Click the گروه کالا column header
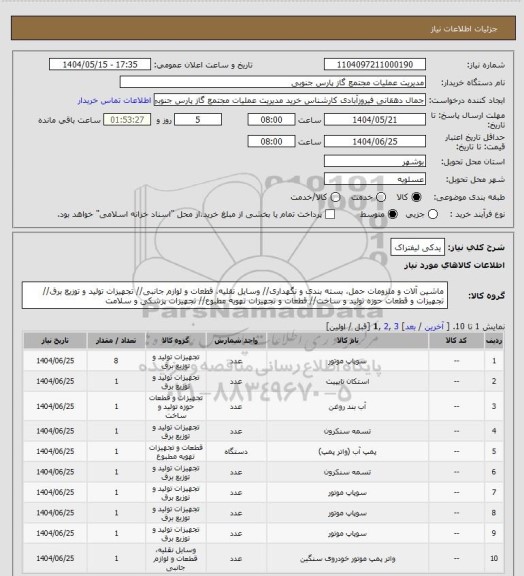The height and width of the screenshot is (576, 524). coord(176,341)
